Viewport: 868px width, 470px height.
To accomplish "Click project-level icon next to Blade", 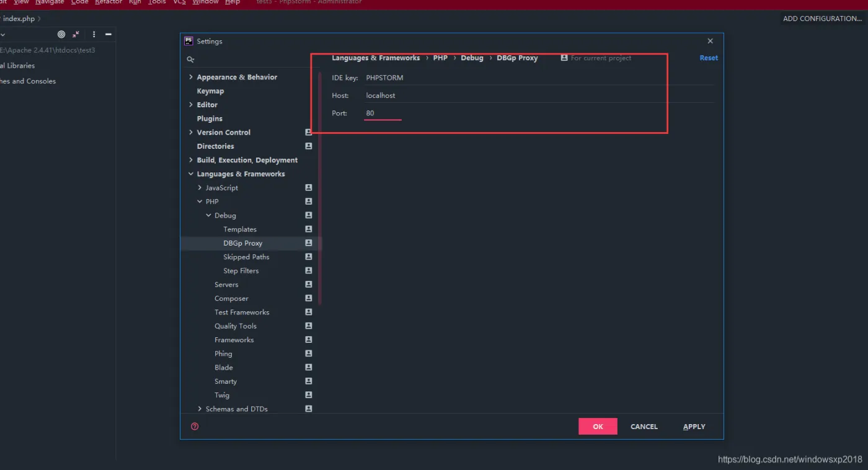I will click(x=309, y=367).
